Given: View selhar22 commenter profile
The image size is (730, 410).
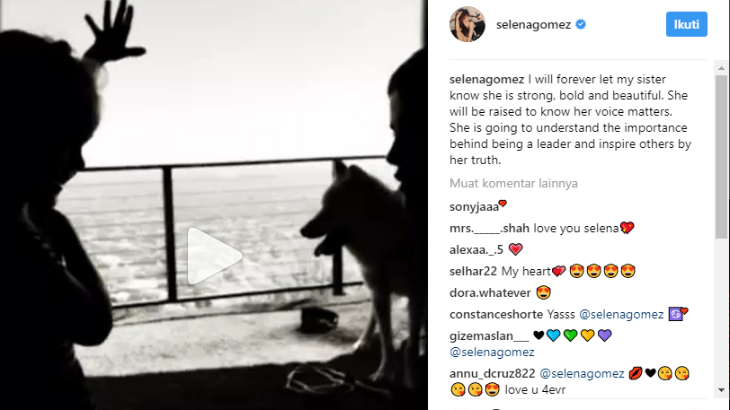Looking at the screenshot, I should (x=473, y=271).
